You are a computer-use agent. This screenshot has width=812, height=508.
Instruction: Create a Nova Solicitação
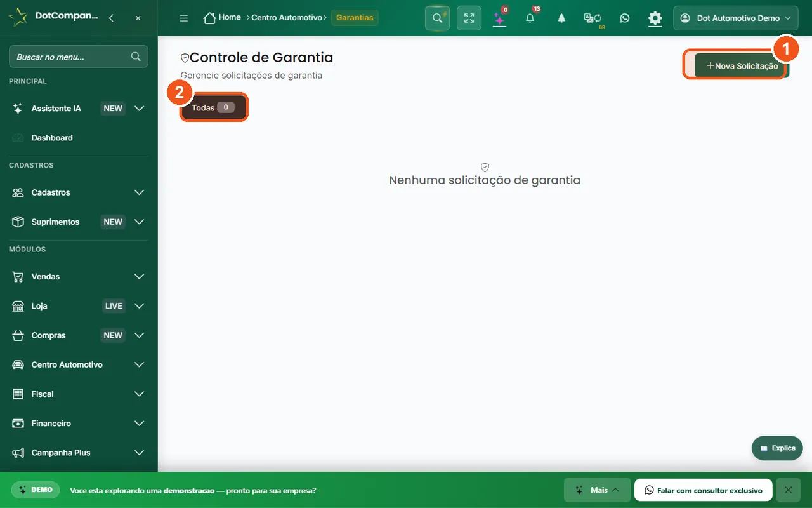[x=742, y=66]
